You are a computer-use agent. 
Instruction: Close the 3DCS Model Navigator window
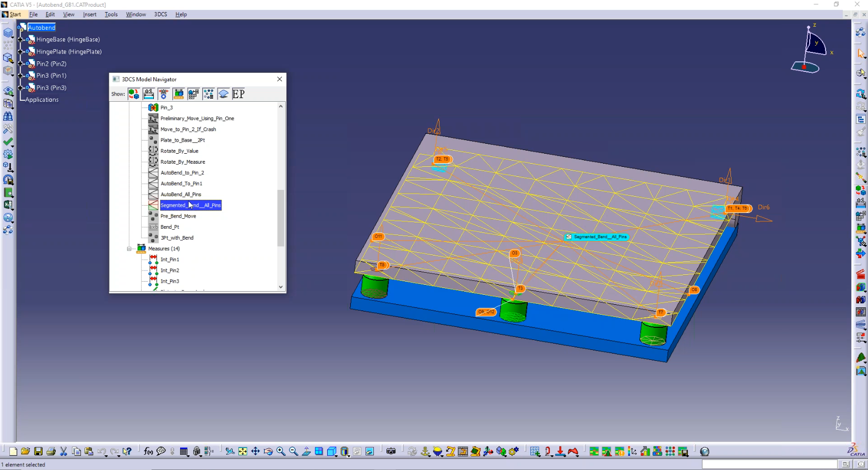coord(279,79)
